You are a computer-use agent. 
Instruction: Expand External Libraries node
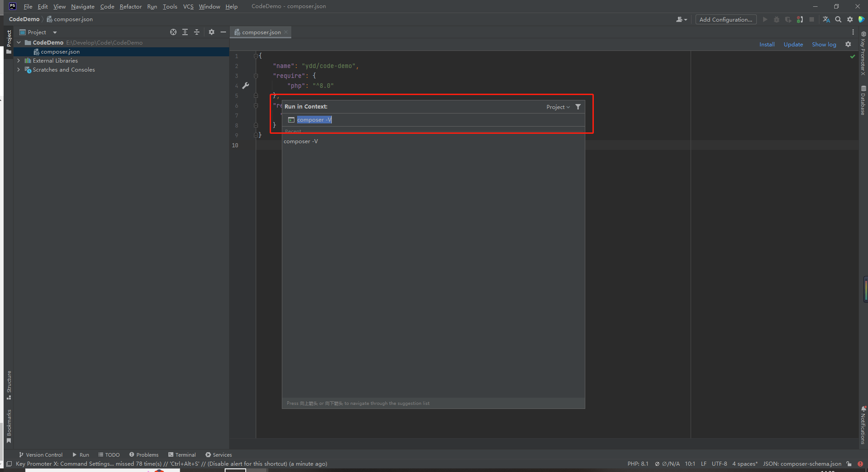(19, 60)
